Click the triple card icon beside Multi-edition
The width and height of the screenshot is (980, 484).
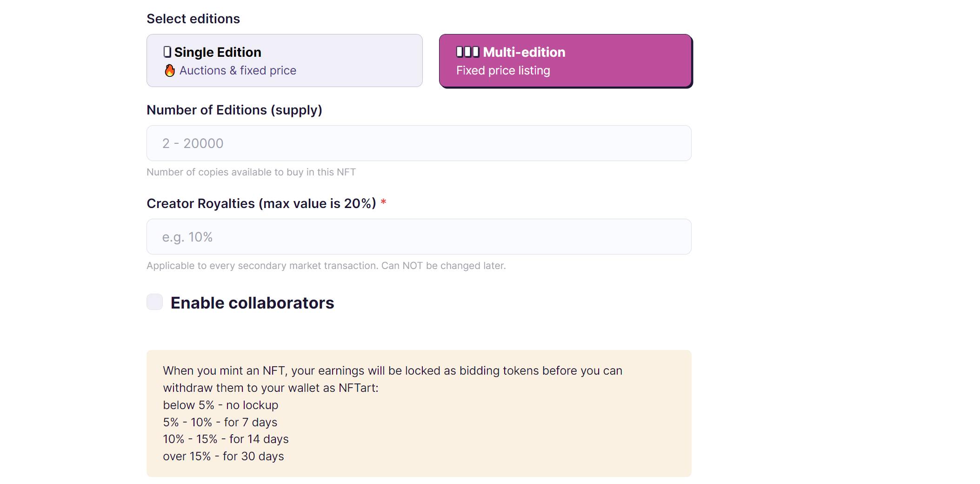pyautogui.click(x=467, y=52)
